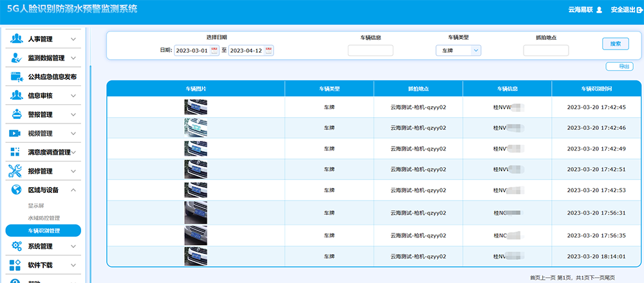This screenshot has height=283, width=644.
Task: Click the 公共应急信息发布 icon
Action: point(16,77)
